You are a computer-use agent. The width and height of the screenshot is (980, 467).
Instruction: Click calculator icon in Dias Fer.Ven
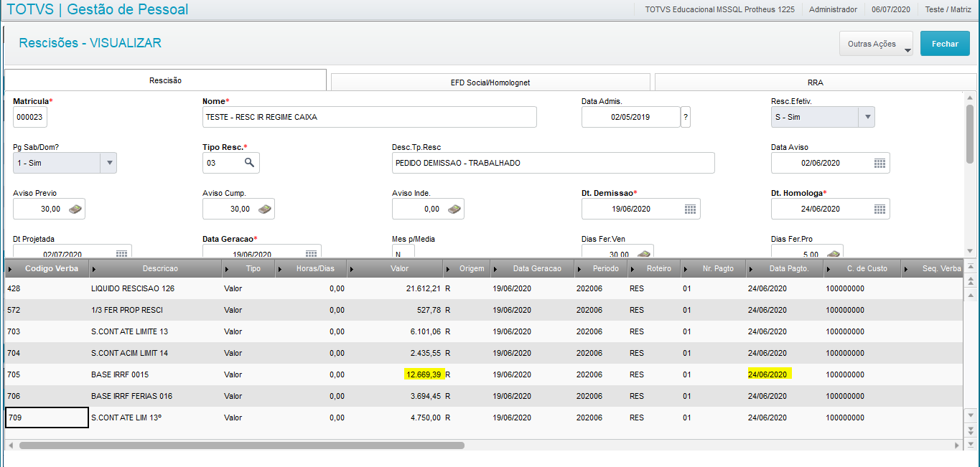[644, 253]
